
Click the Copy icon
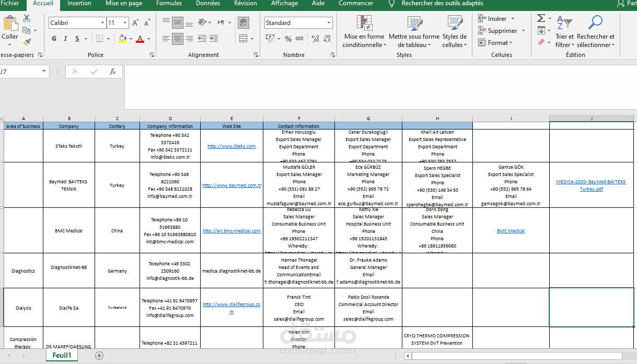coord(27,30)
